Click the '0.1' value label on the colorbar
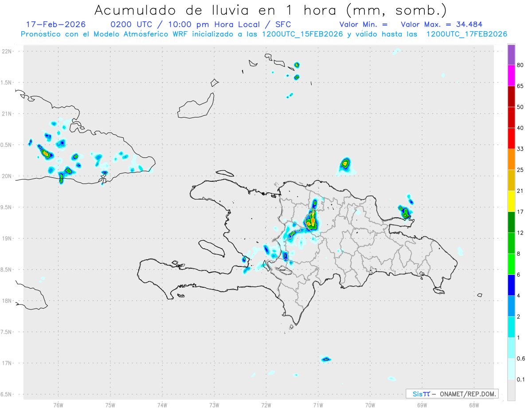Image resolution: width=532 pixels, height=411 pixels. point(521,380)
